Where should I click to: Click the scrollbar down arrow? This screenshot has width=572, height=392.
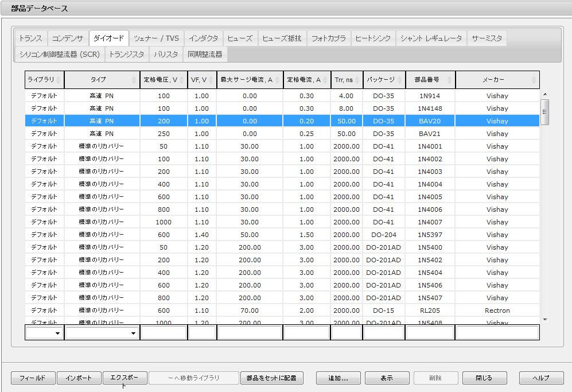coord(545,320)
